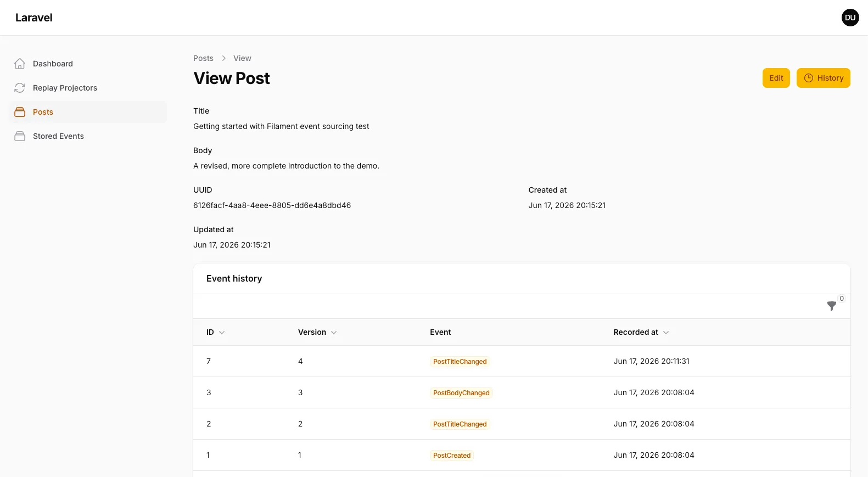Click the Event column header
This screenshot has height=477, width=868.
point(440,332)
